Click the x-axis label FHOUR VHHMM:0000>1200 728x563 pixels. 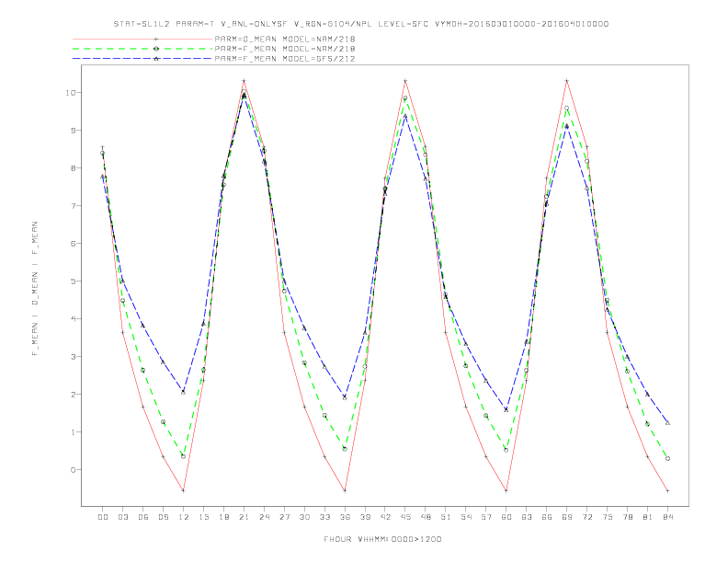[382, 539]
